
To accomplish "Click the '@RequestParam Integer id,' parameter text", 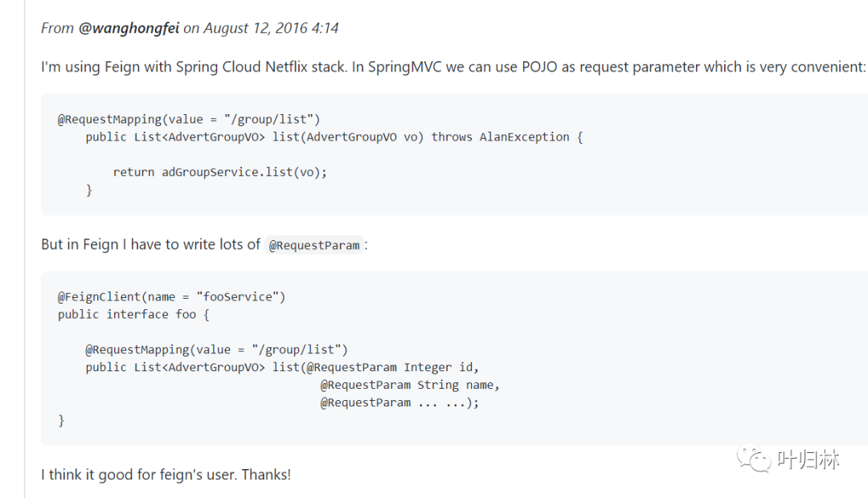I will point(392,367).
